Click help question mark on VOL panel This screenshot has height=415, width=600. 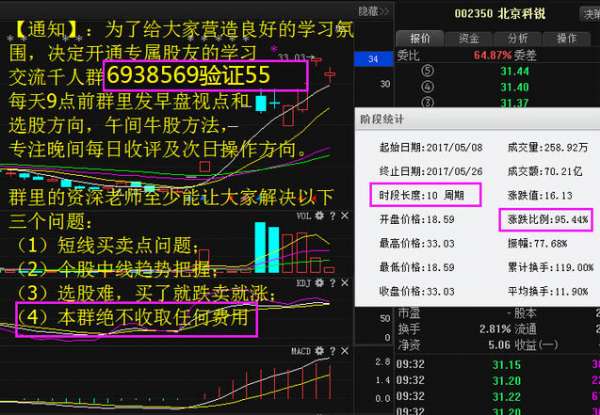[x=334, y=216]
